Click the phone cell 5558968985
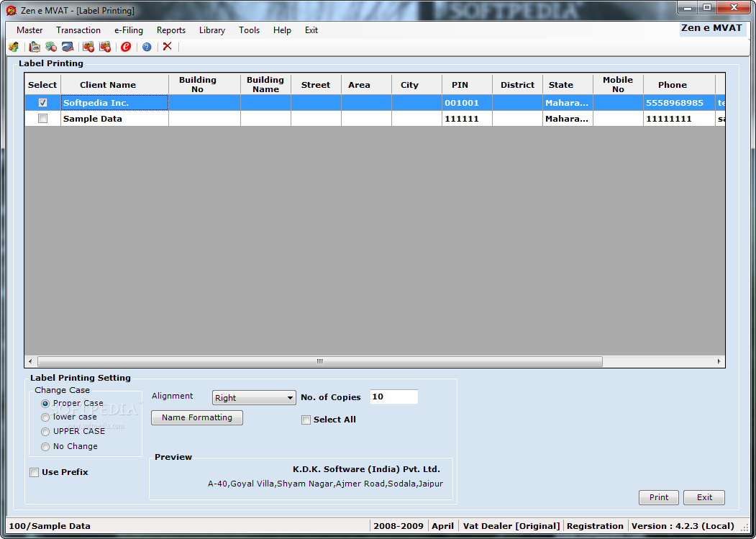756x539 pixels. tap(679, 103)
